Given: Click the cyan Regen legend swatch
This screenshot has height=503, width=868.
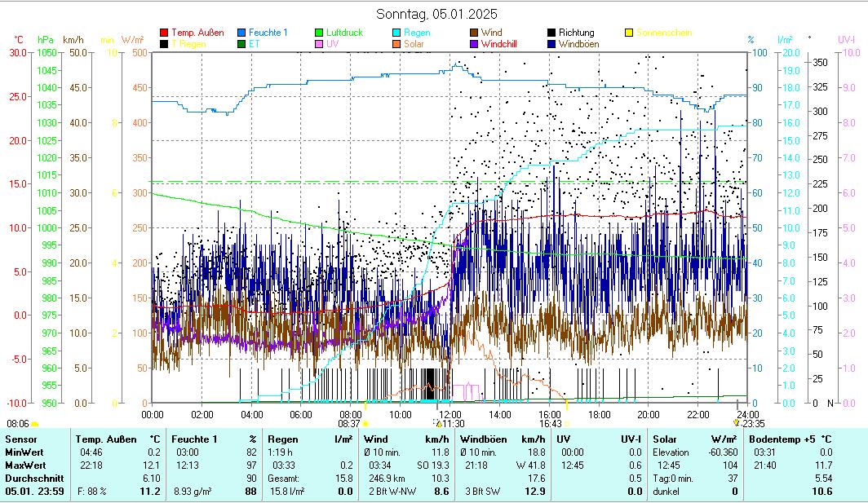Looking at the screenshot, I should click(396, 33).
